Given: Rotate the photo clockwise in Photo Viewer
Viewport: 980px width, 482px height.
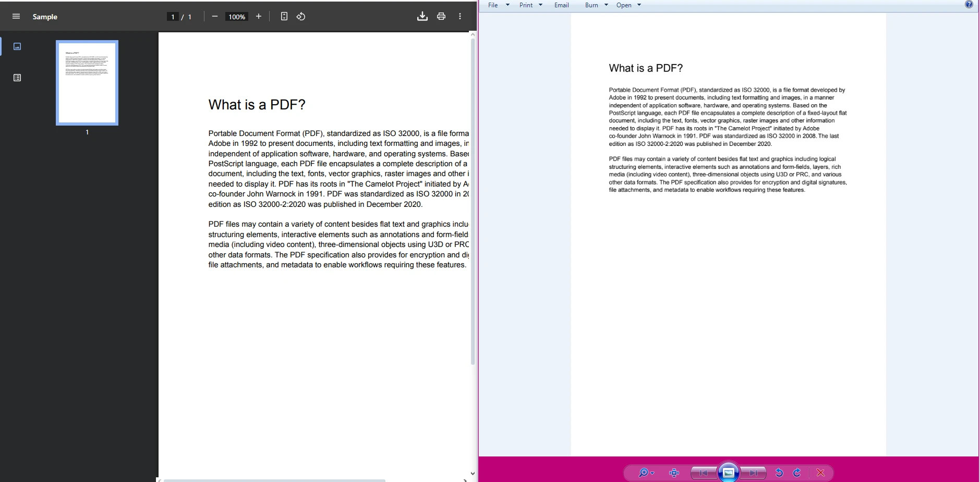Looking at the screenshot, I should tap(796, 473).
